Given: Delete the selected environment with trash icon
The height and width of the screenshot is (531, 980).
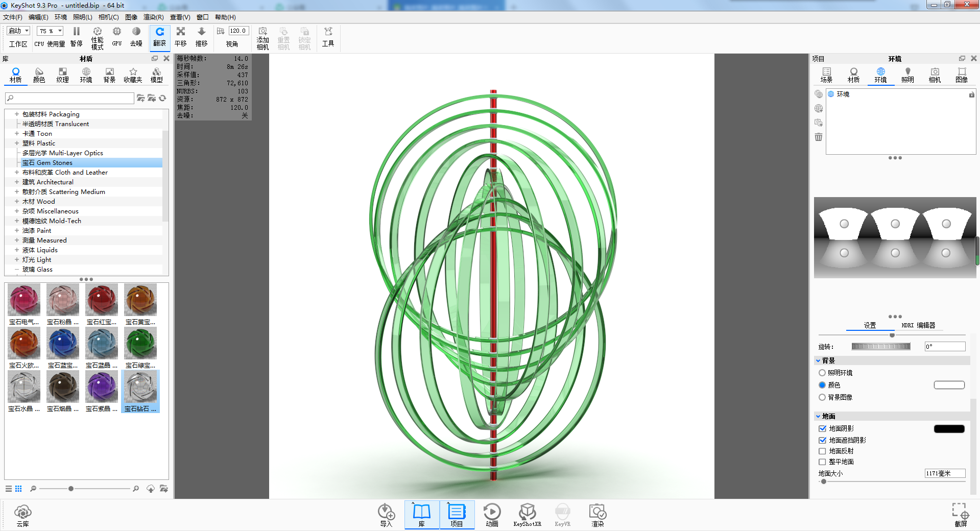Looking at the screenshot, I should (x=819, y=137).
